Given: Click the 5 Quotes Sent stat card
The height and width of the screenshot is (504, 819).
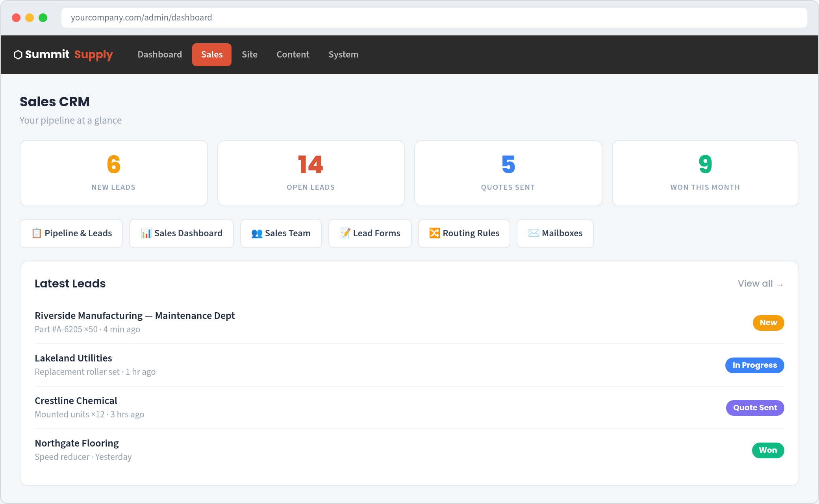Looking at the screenshot, I should (x=508, y=173).
